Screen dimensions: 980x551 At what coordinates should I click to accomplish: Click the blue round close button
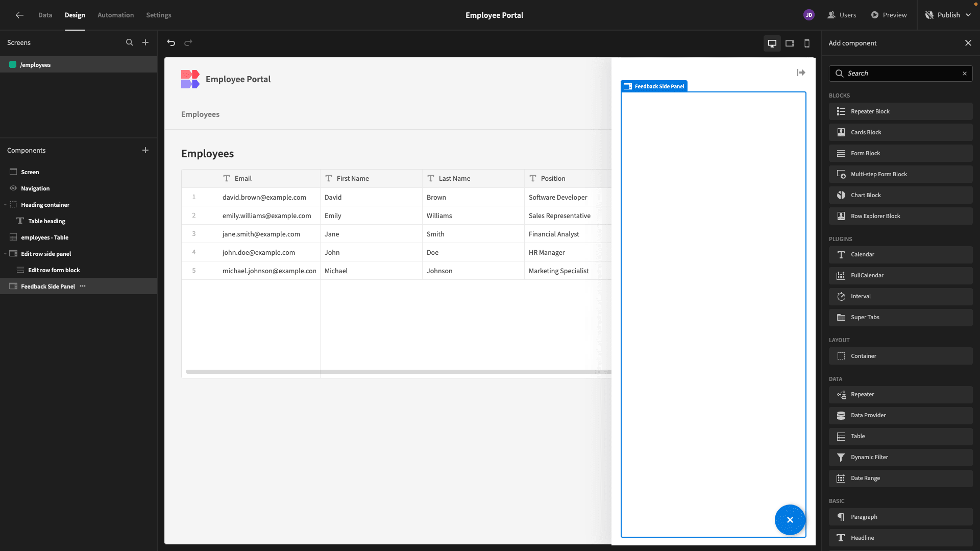790,520
